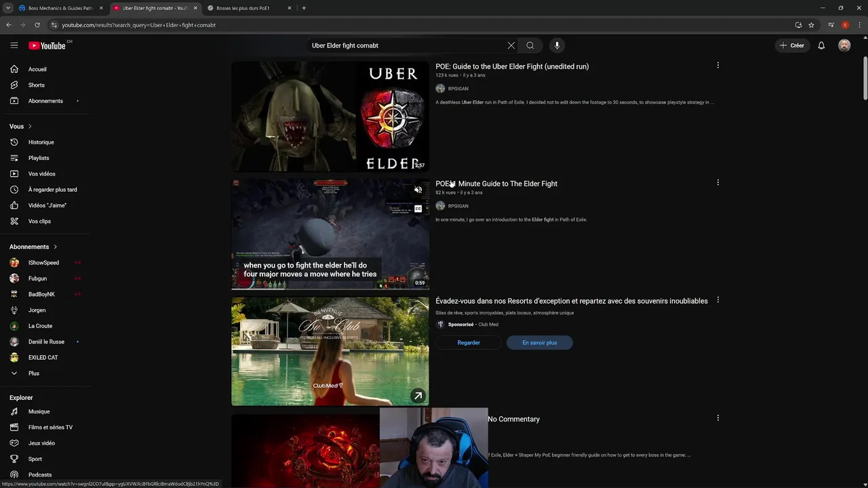Open options menu for No Commentary video
Screen dimensions: 868x488
717,418
